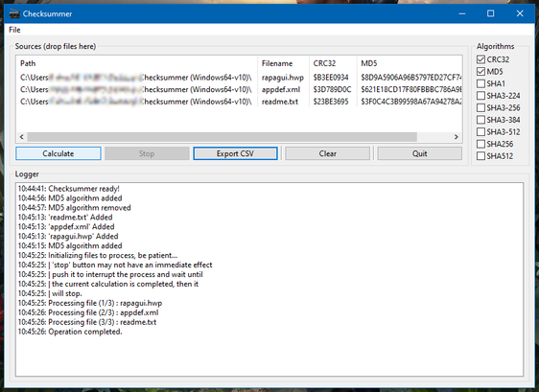This screenshot has height=392, width=539.
Task: Click log line "'rapagui.hwp' Added"
Action: (x=68, y=237)
